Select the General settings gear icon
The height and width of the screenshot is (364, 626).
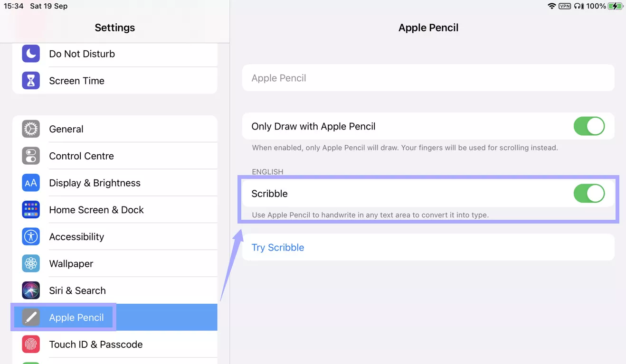30,129
